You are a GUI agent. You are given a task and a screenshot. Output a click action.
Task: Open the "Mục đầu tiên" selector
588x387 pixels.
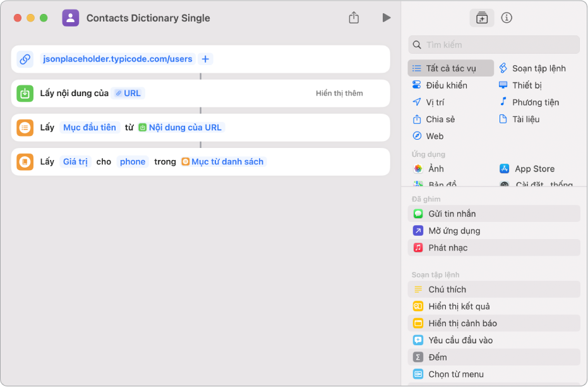pyautogui.click(x=90, y=127)
